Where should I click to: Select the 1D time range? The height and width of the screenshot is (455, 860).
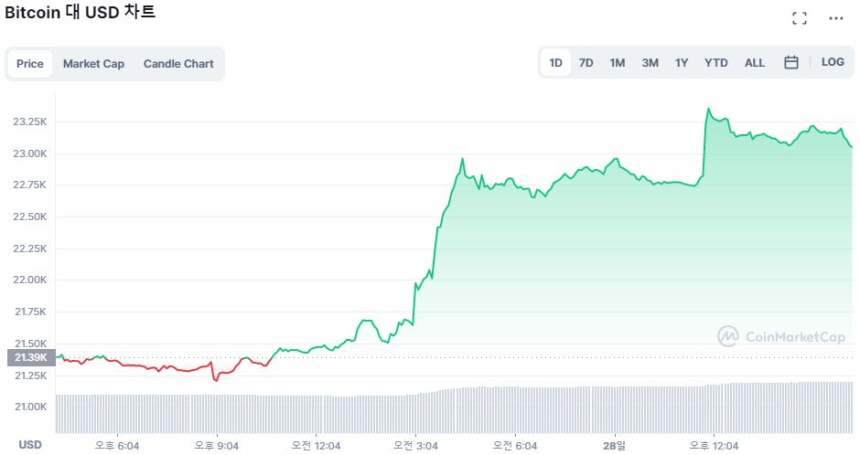point(556,63)
